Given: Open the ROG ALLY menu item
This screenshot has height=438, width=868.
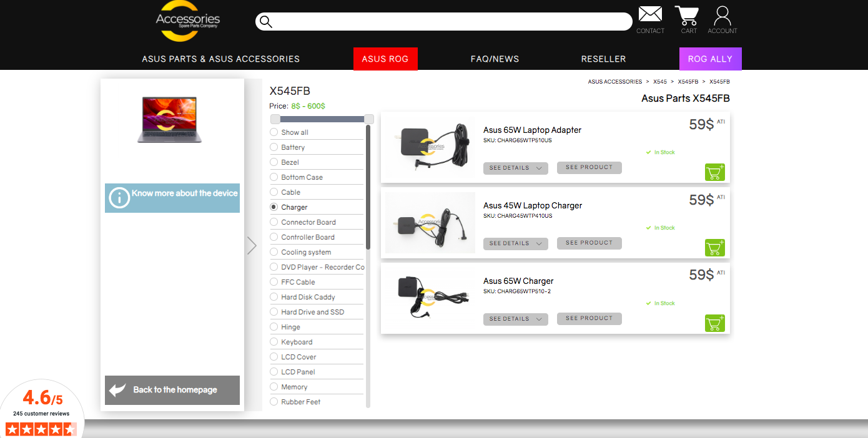Looking at the screenshot, I should [711, 59].
